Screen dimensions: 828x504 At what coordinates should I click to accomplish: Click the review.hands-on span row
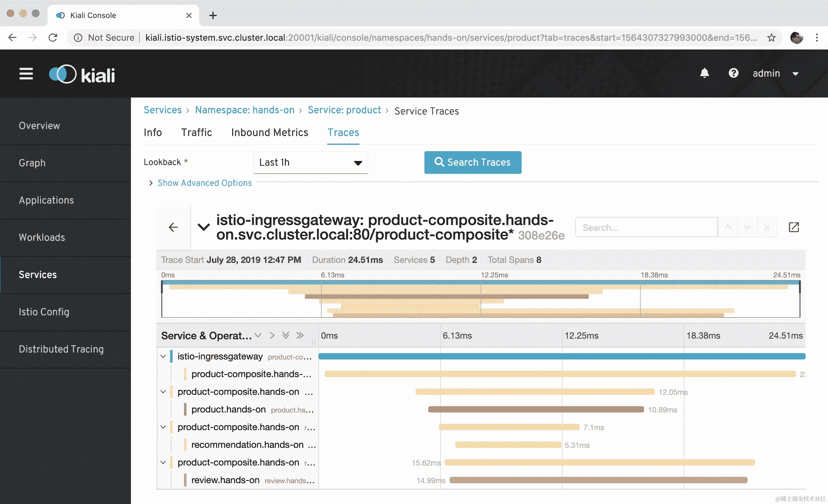[x=225, y=480]
